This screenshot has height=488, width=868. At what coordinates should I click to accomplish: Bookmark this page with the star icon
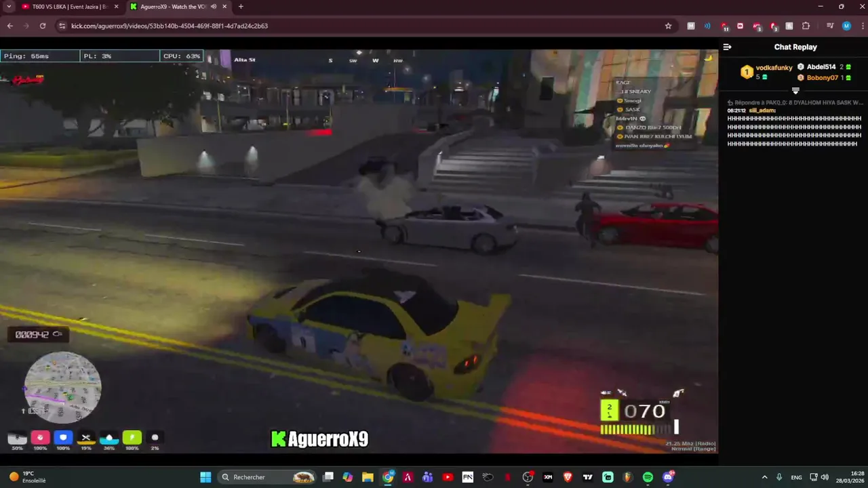tap(668, 26)
